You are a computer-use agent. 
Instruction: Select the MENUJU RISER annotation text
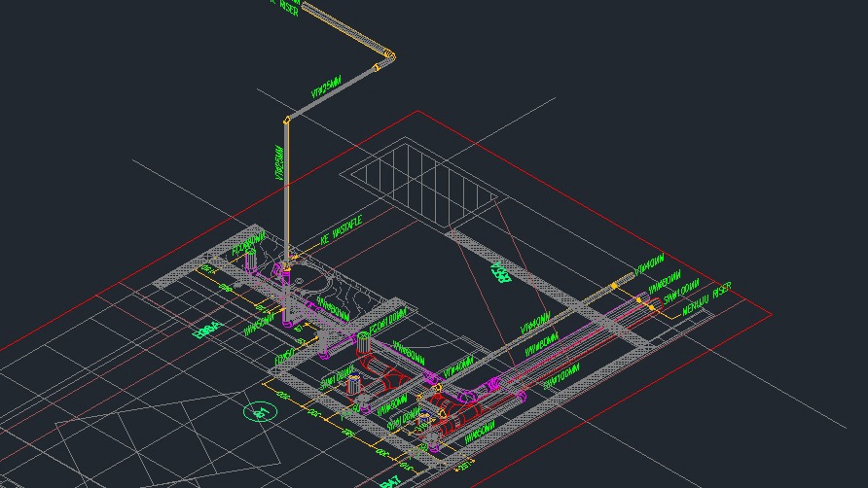click(x=706, y=299)
